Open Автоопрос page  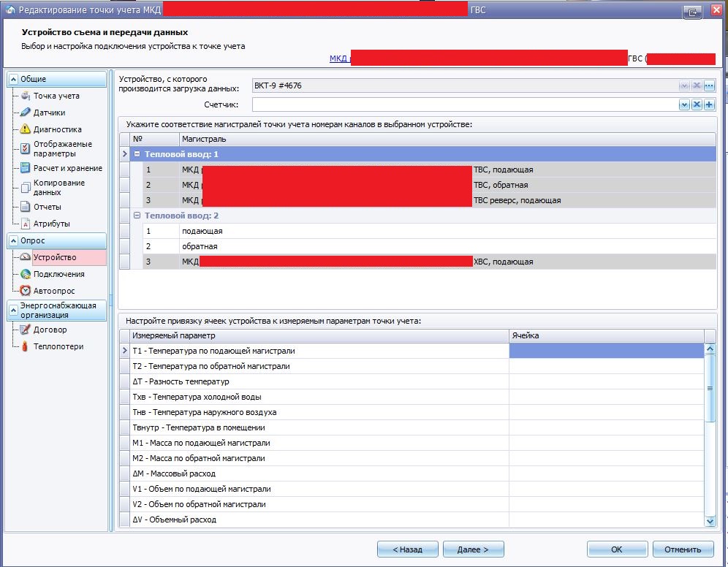coord(54,291)
